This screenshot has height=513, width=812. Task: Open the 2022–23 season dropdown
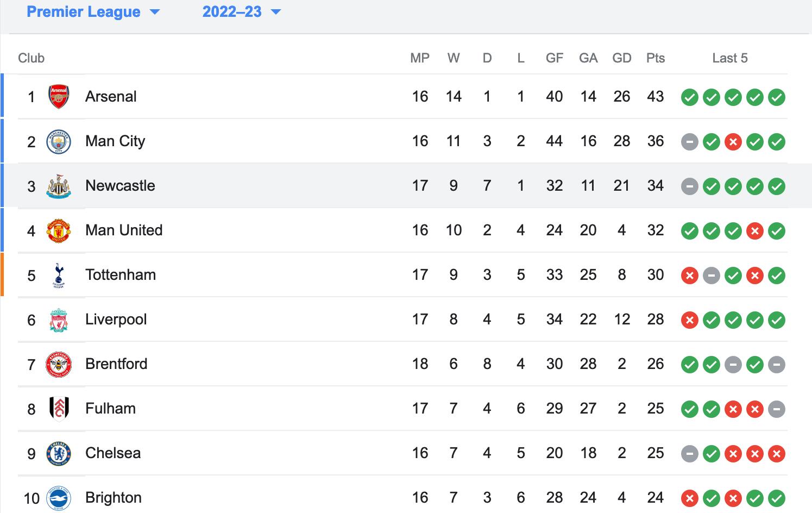coord(242,12)
